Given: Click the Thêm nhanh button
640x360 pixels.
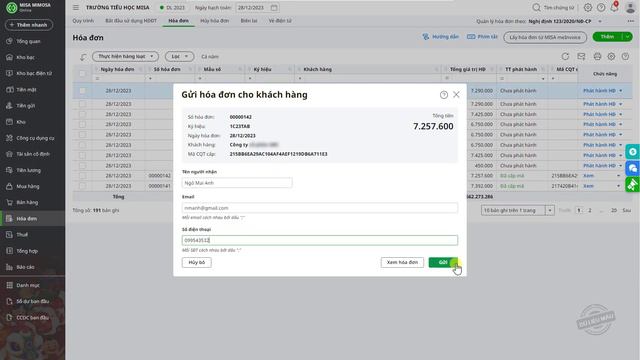Looking at the screenshot, I should coord(29,25).
